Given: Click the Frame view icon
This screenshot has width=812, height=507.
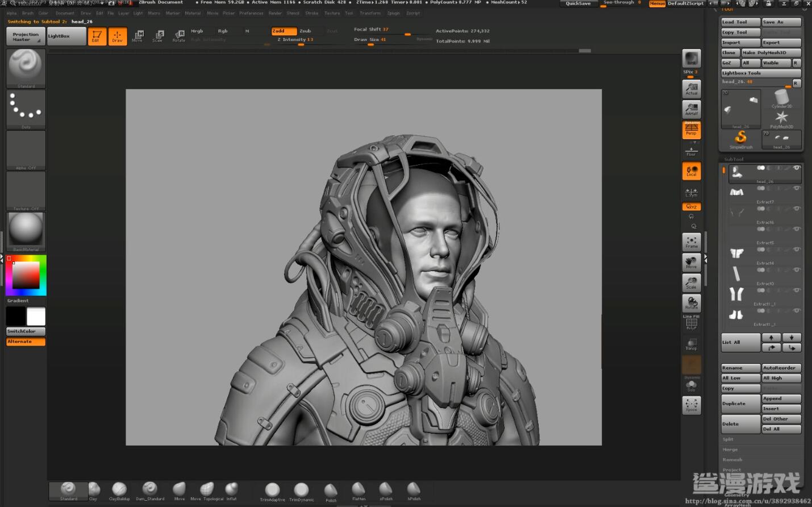Looking at the screenshot, I should pos(692,242).
